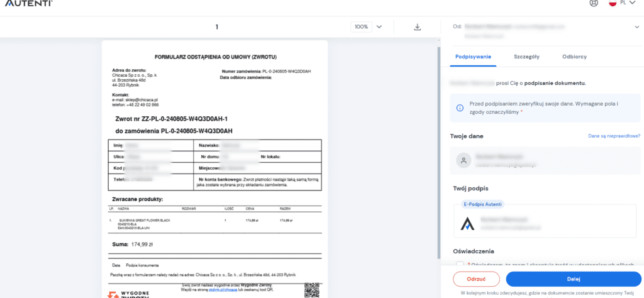Switch to the Szczegóły tab
Image resolution: width=644 pixels, height=298 pixels.
pyautogui.click(x=526, y=57)
